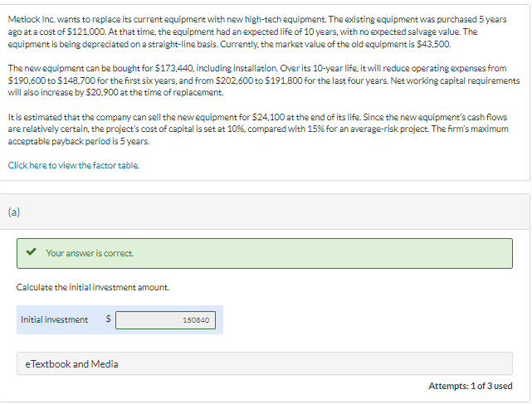Click 'Attempts: 1 of 3 used' text

click(x=471, y=386)
